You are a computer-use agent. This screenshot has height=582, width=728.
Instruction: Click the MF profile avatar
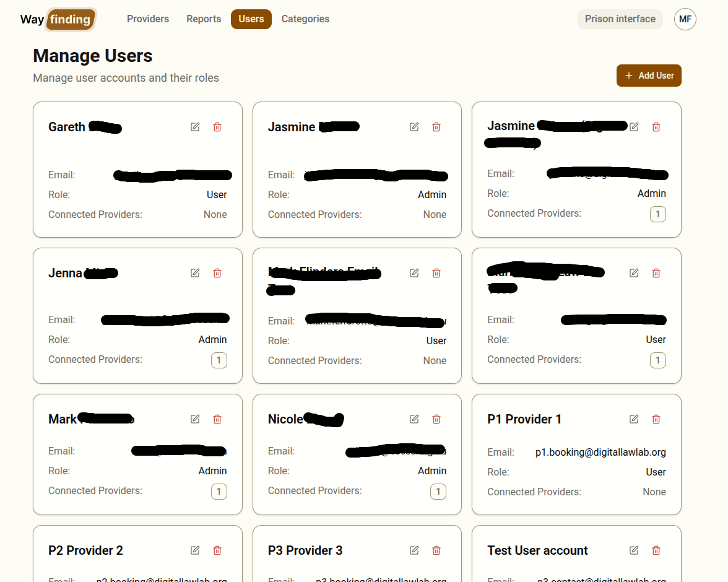685,19
